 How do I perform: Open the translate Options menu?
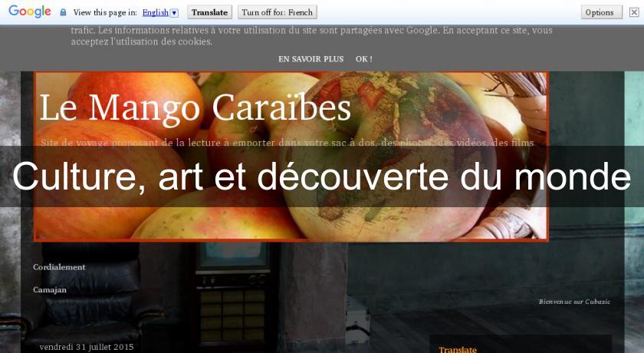click(601, 12)
